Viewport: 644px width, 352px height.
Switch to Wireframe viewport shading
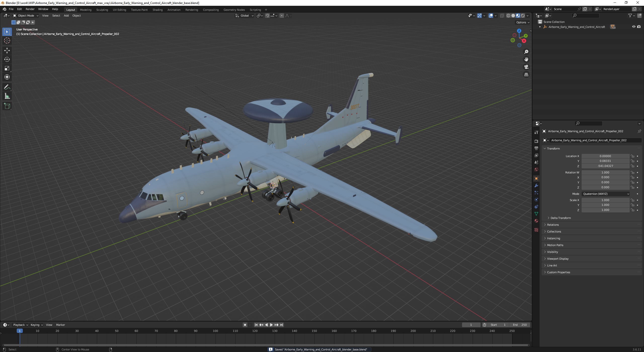pyautogui.click(x=508, y=16)
